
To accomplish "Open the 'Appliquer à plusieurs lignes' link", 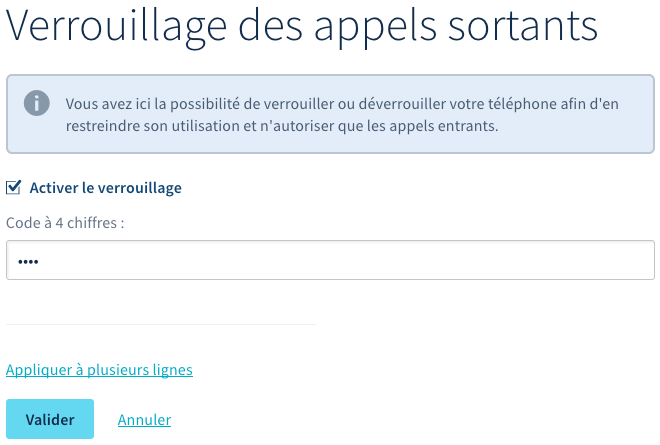I will click(99, 370).
